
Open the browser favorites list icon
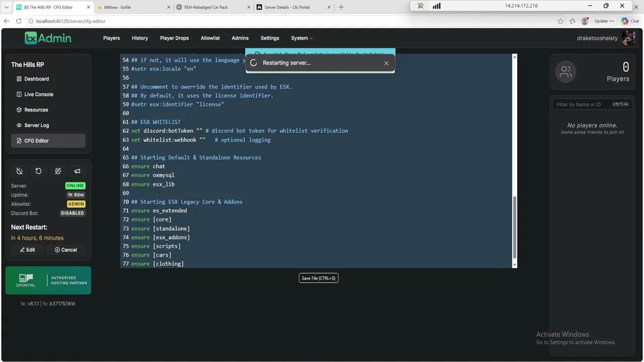573,21
